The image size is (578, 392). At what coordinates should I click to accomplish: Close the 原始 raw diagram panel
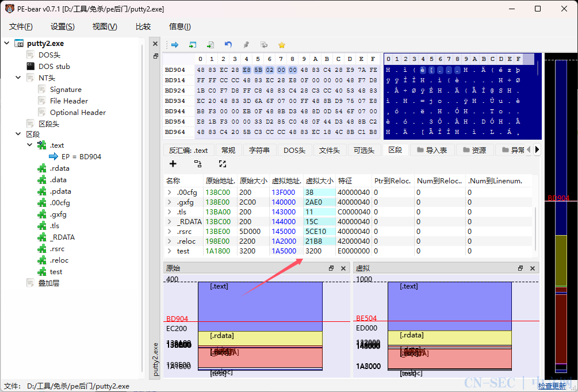(x=343, y=268)
